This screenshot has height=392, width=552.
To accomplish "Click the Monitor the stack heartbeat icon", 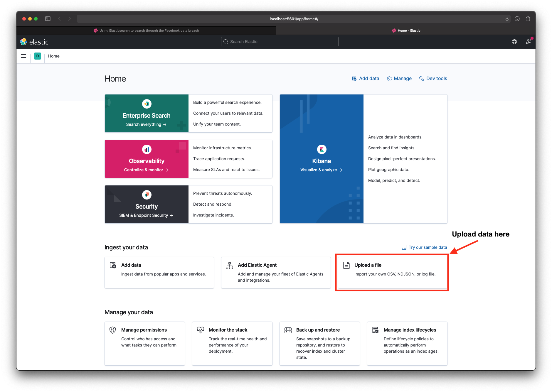I will tap(200, 330).
